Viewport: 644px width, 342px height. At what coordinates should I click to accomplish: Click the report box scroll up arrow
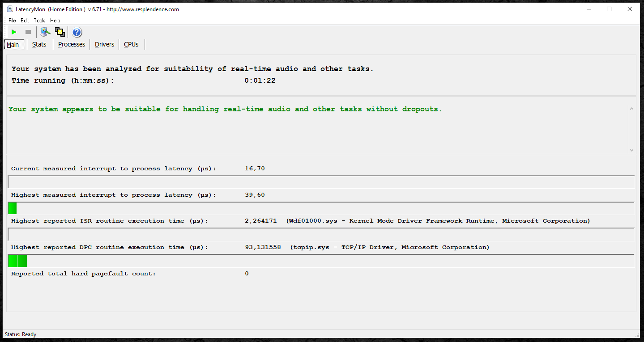click(x=631, y=109)
